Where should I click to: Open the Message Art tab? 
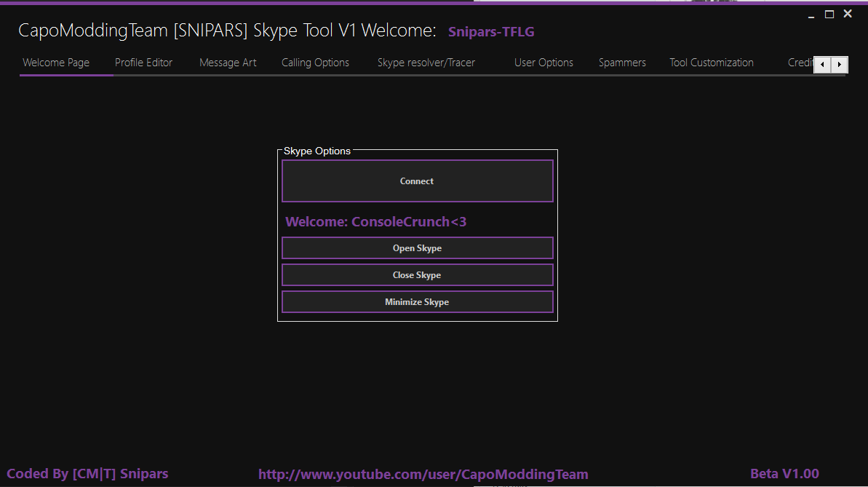point(228,63)
